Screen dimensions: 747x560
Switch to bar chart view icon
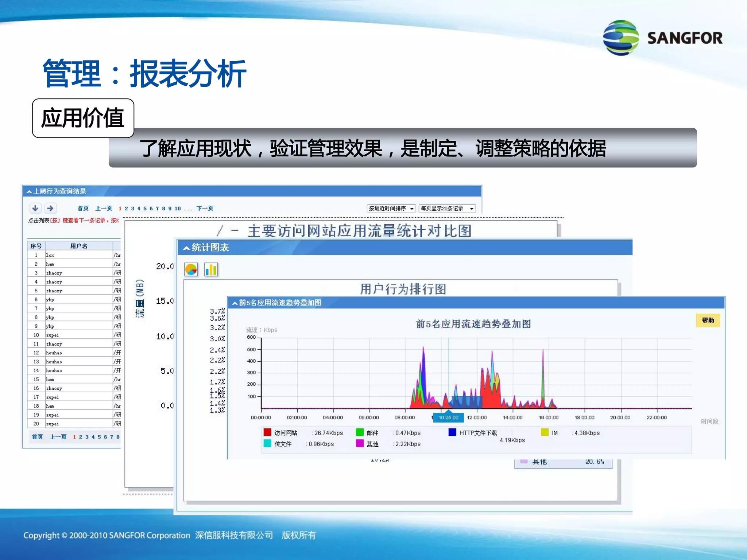click(x=211, y=270)
